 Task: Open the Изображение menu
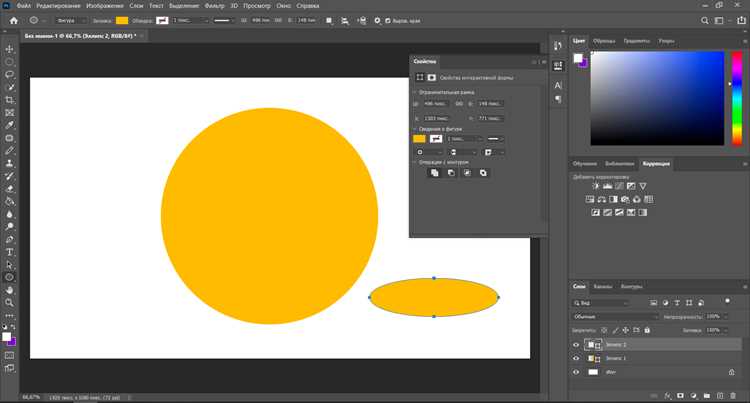click(105, 6)
